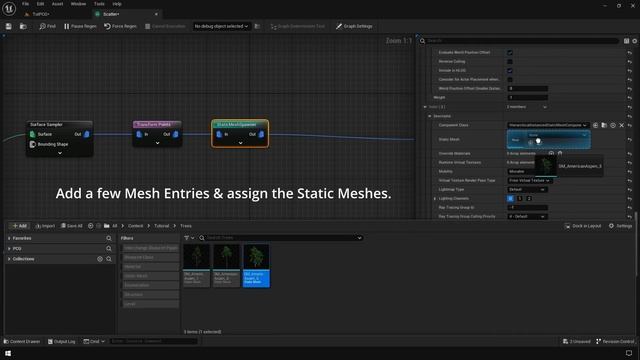Expand the Collections section

tap(9, 259)
